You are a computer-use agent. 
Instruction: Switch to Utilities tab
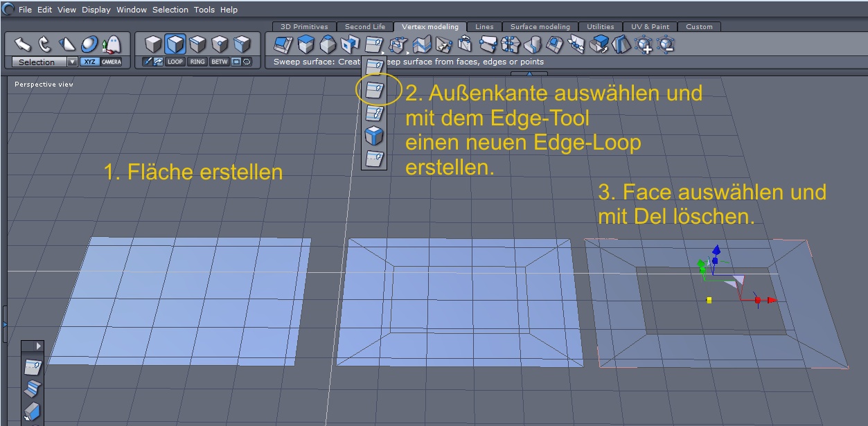tap(601, 27)
